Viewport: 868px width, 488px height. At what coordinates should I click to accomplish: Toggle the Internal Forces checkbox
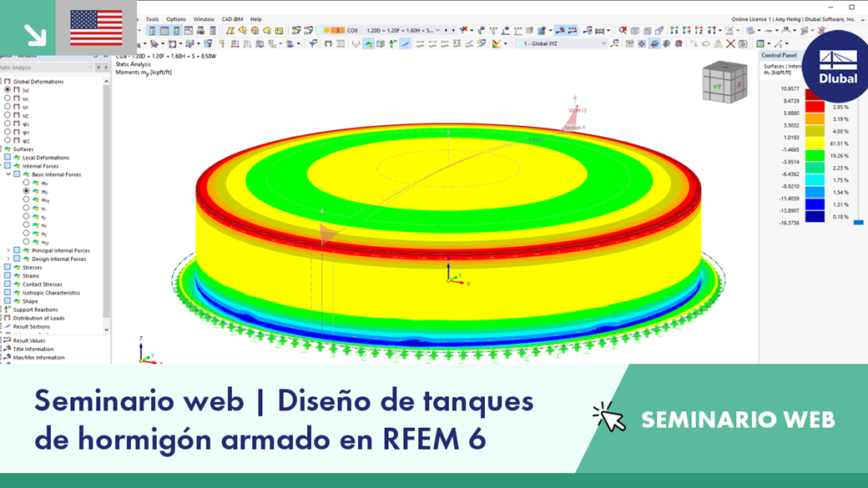click(8, 165)
